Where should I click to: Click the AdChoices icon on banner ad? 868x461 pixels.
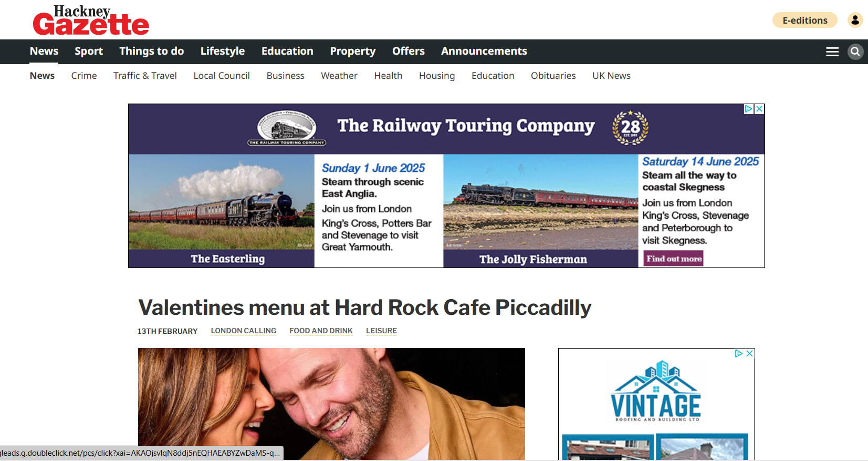[749, 109]
